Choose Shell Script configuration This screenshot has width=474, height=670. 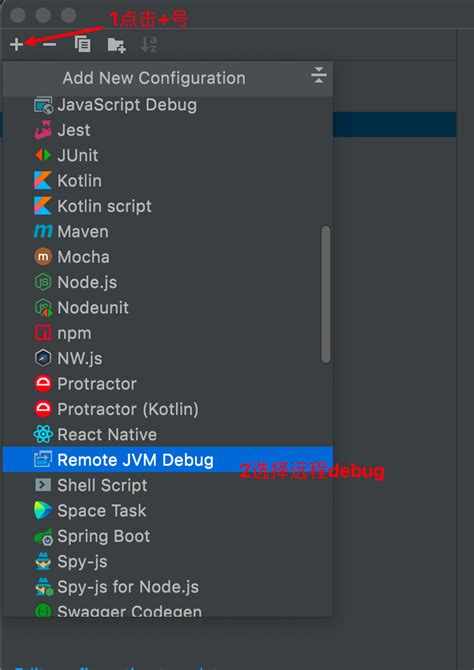(168, 485)
